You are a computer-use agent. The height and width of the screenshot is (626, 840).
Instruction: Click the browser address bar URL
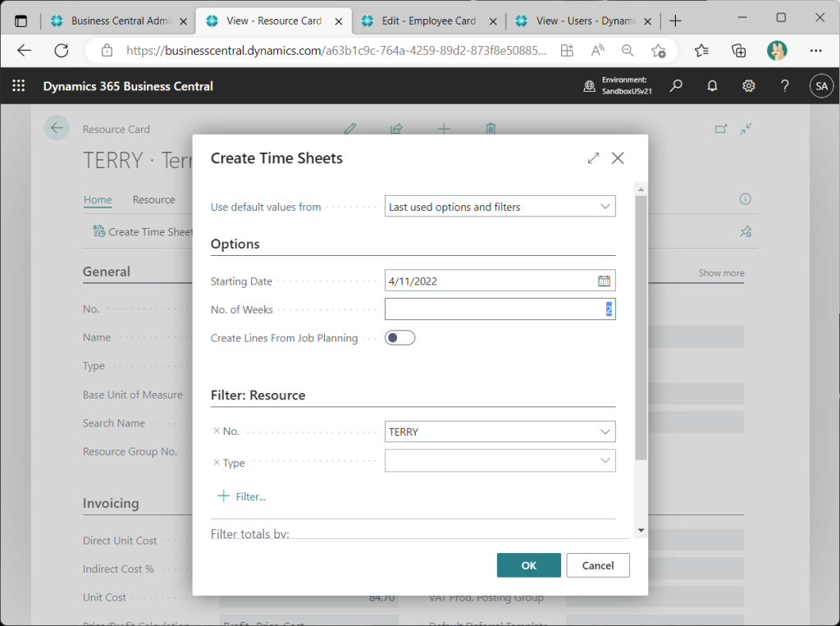[x=336, y=51]
